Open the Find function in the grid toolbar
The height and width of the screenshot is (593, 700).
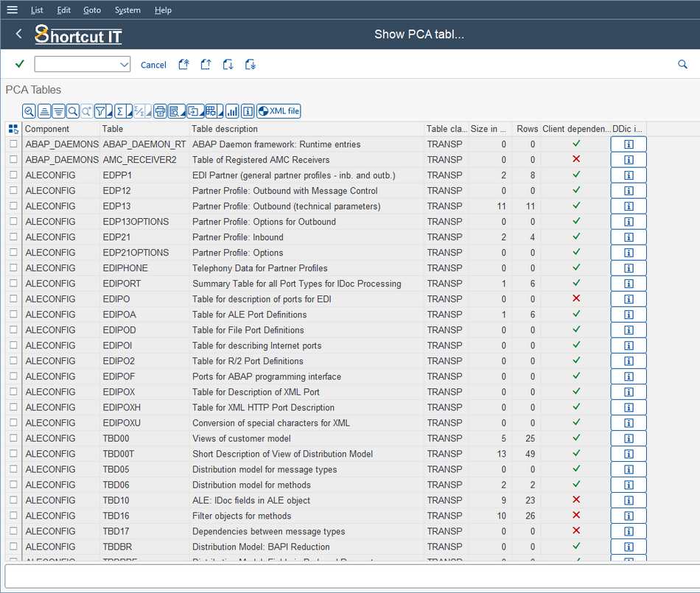coord(73,110)
